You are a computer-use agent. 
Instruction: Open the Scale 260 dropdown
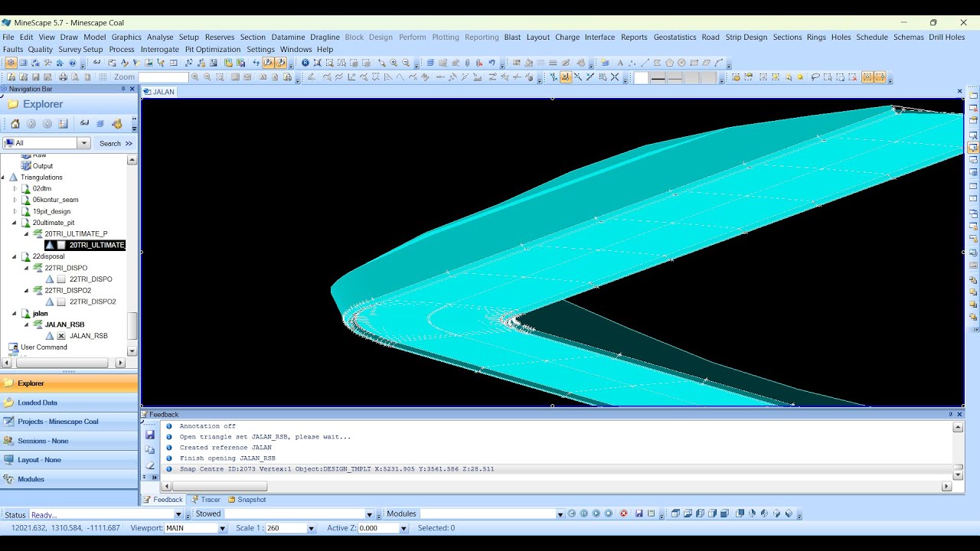pyautogui.click(x=311, y=528)
